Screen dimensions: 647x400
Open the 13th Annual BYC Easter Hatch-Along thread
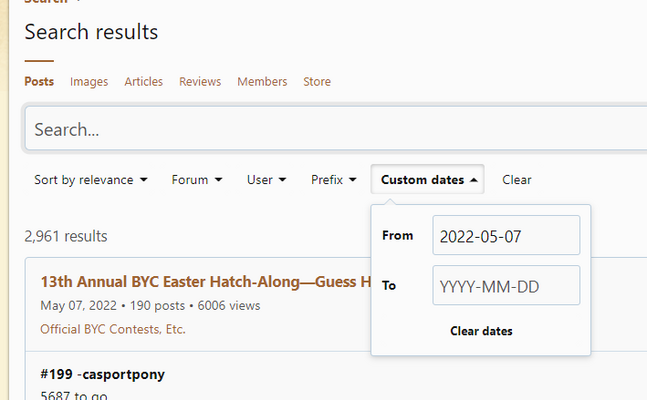(205, 282)
